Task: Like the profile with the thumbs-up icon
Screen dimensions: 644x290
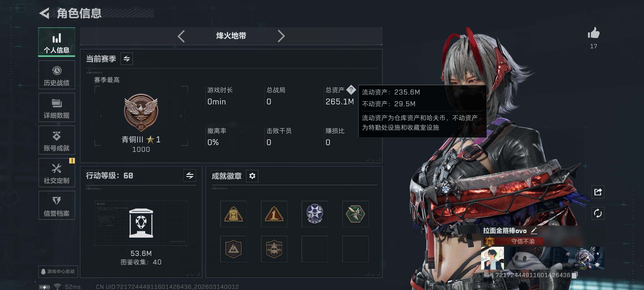Action: (594, 33)
